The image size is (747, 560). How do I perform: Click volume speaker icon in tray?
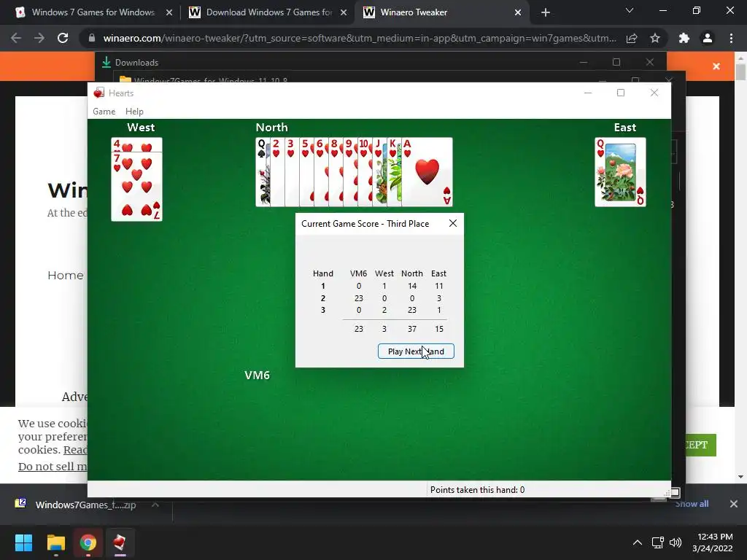click(x=675, y=542)
